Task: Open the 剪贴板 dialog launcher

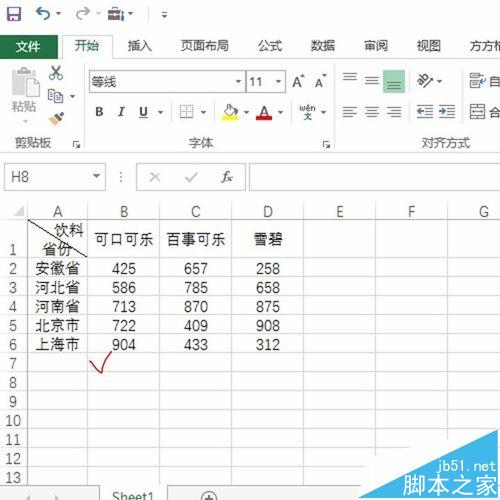Action: 76,144
